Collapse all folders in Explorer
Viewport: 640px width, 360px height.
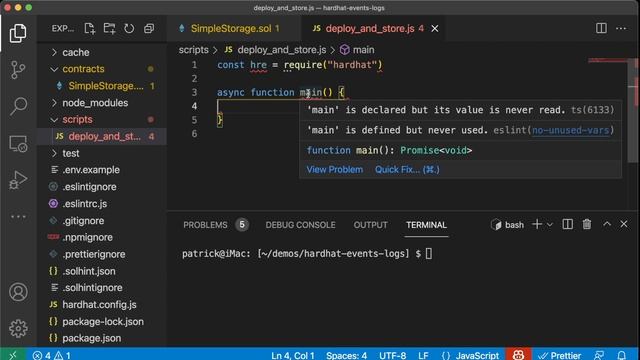(149, 29)
